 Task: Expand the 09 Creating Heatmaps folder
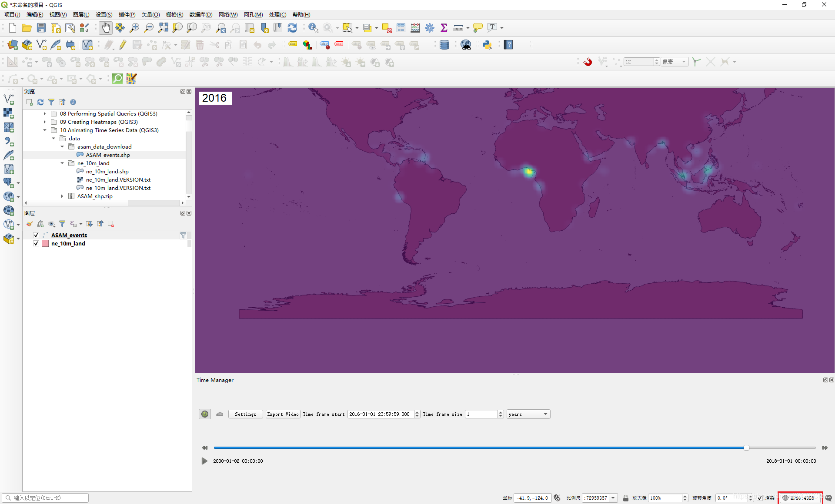tap(44, 122)
